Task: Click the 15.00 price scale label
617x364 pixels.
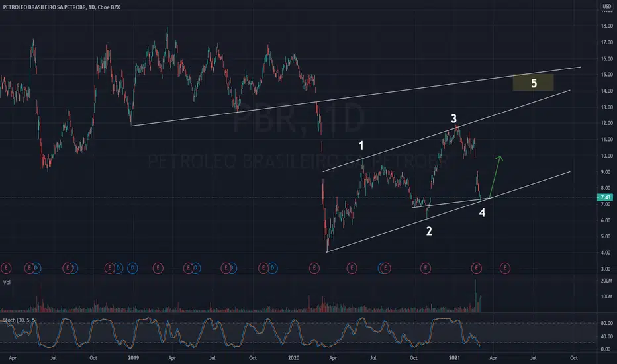Action: pyautogui.click(x=607, y=75)
